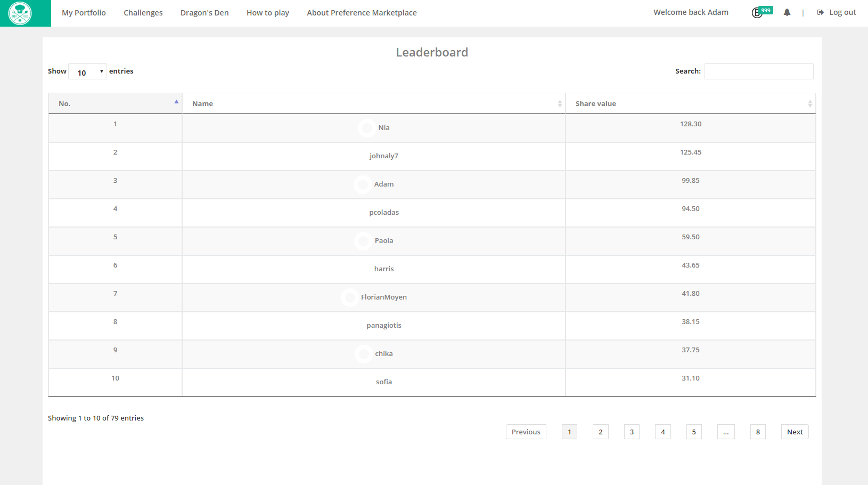This screenshot has width=868, height=485.
Task: Click chika's avatar icon
Action: (x=364, y=354)
